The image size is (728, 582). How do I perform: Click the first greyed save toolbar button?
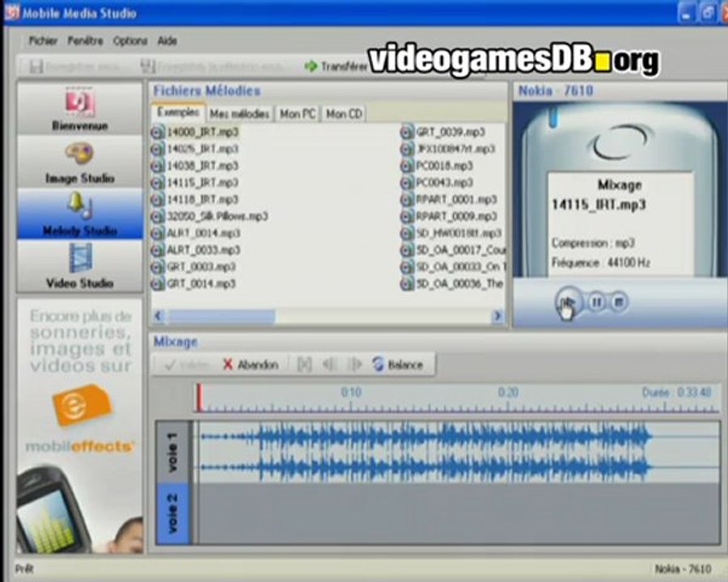click(74, 67)
